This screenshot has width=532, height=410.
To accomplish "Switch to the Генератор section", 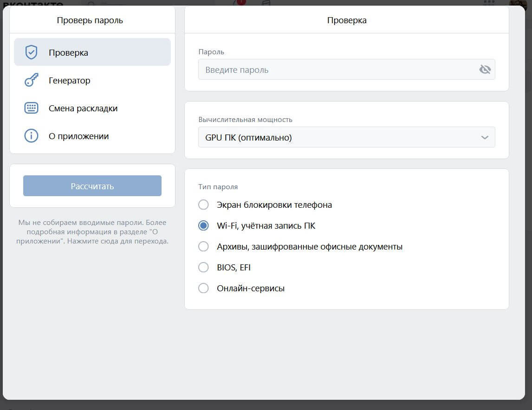I will pyautogui.click(x=69, y=80).
